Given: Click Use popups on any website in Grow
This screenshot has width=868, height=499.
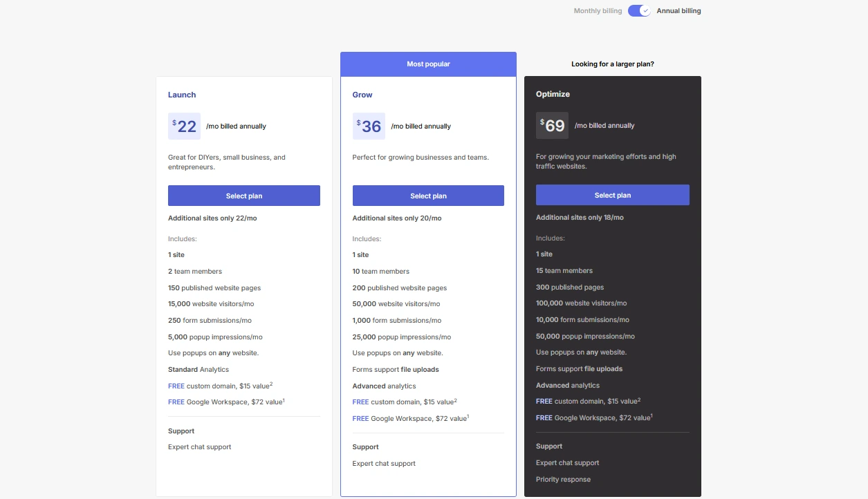Looking at the screenshot, I should coord(398,353).
